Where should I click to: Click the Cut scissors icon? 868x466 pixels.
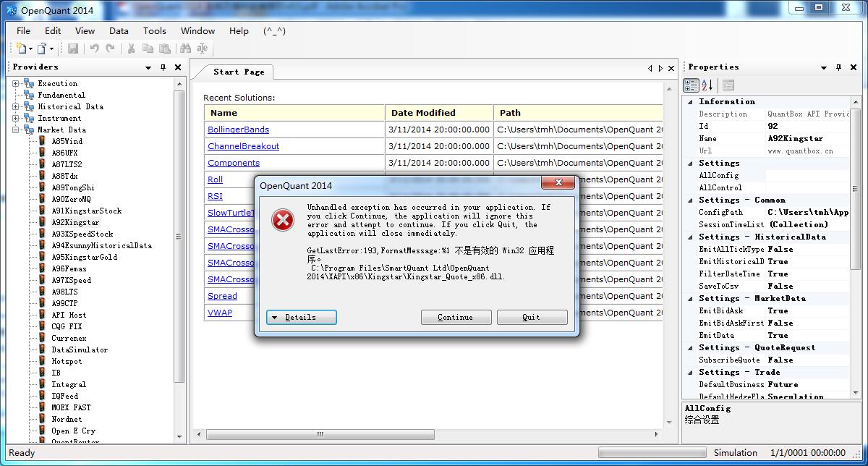(131, 48)
